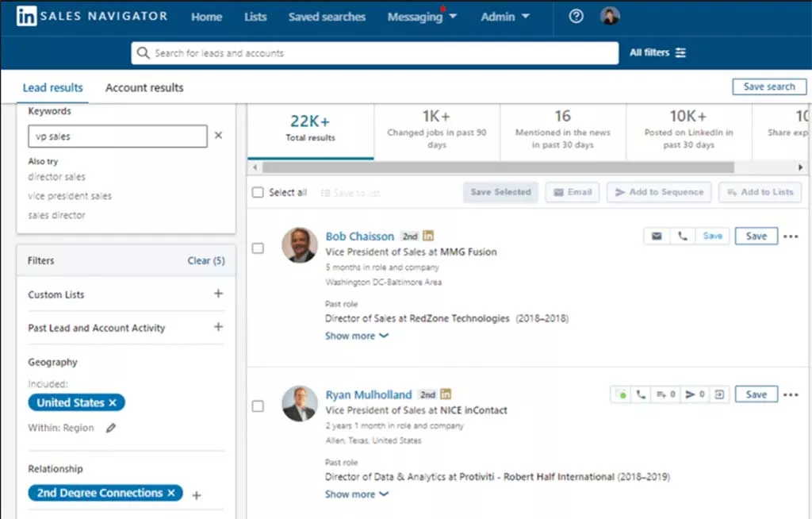The width and height of the screenshot is (812, 519).
Task: Tick the checkbox next to Bob Chaisson
Action: coord(258,248)
